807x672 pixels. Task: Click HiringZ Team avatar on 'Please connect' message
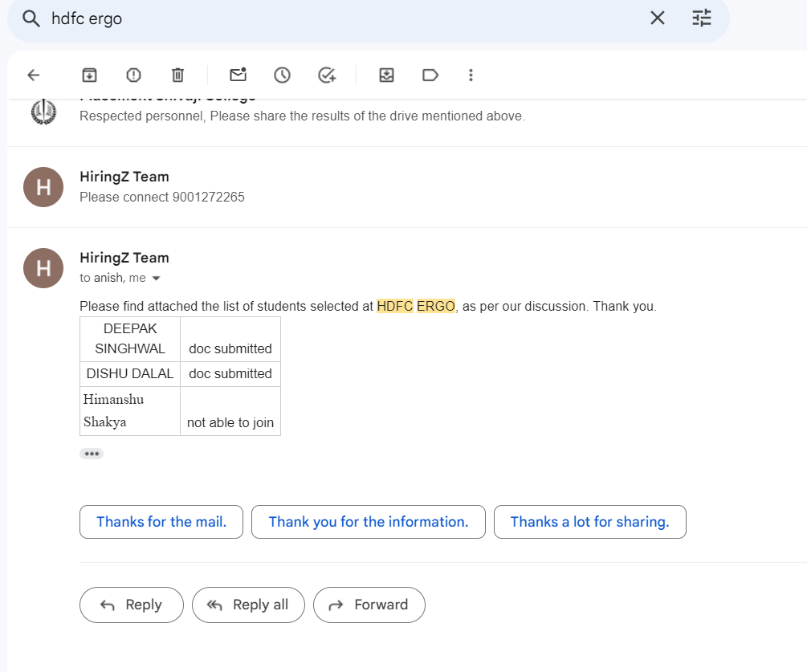pyautogui.click(x=43, y=187)
